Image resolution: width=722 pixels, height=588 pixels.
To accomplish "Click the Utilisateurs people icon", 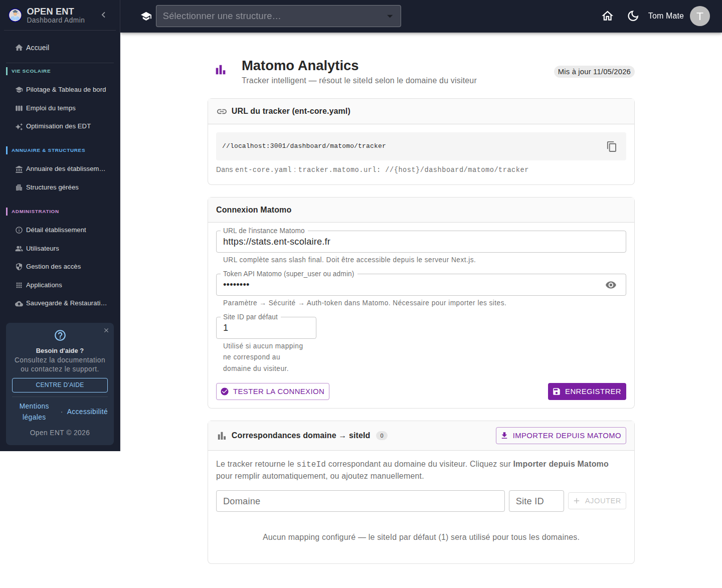I will (x=19, y=249).
